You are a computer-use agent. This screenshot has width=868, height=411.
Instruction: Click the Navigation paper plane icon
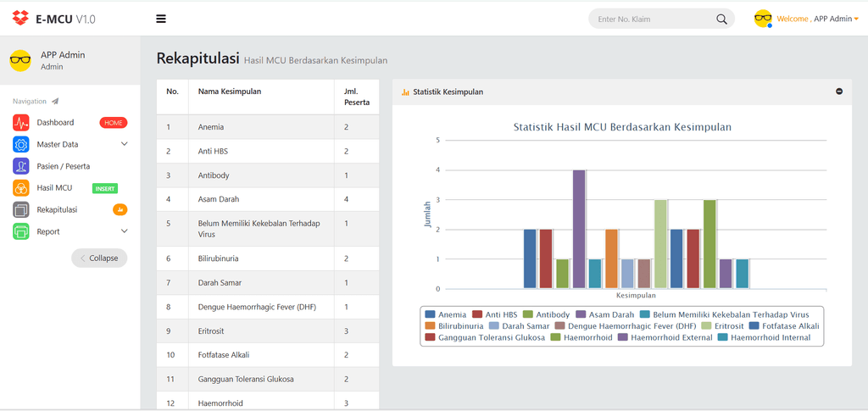pyautogui.click(x=55, y=101)
